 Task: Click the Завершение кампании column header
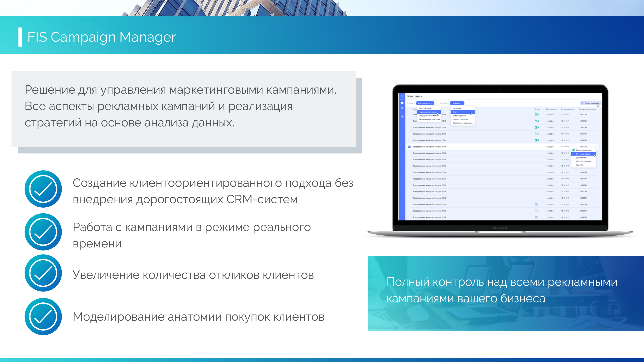pyautogui.click(x=587, y=109)
